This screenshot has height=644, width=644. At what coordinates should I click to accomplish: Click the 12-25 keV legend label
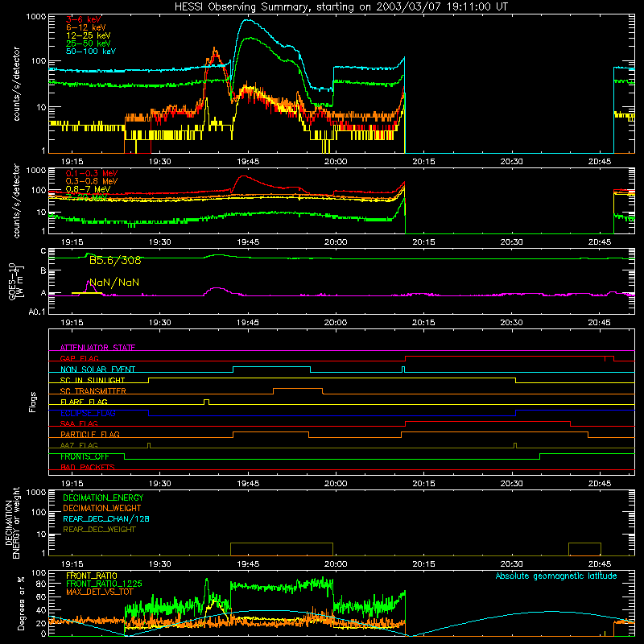click(88, 35)
